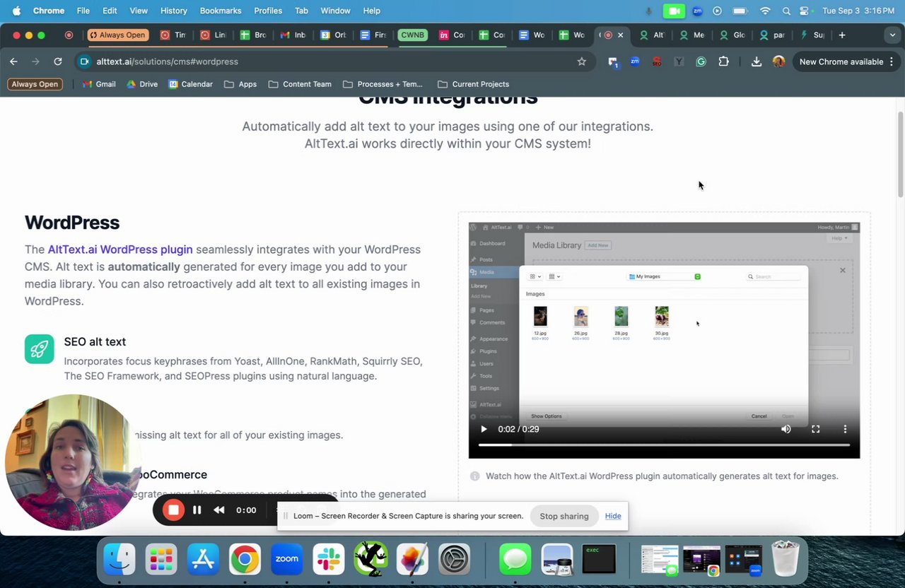Open Spotlight search in menu bar
Screen dimensions: 905x588
click(x=786, y=11)
